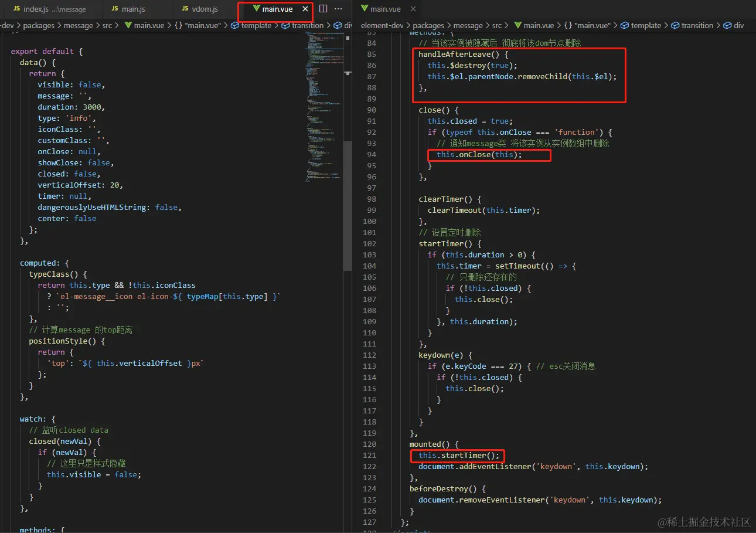The width and height of the screenshot is (756, 533).
Task: Click 'duration: 3000,' in data object
Action: pyautogui.click(x=71, y=107)
